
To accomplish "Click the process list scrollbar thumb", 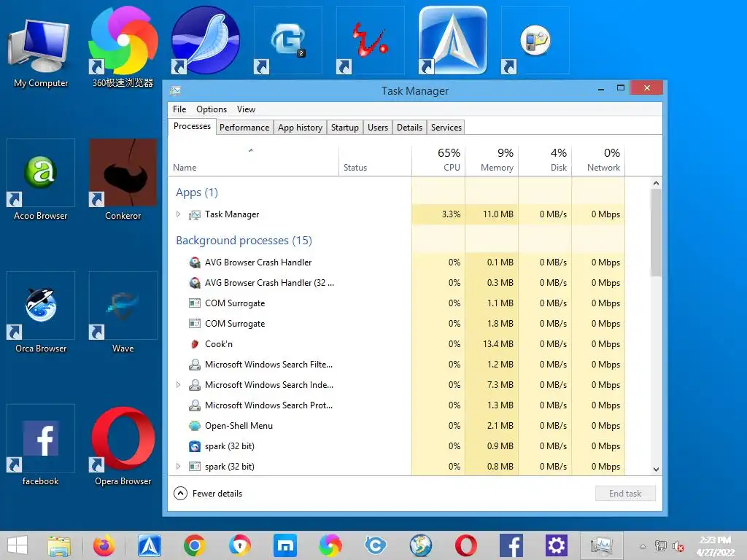I will coord(656,233).
